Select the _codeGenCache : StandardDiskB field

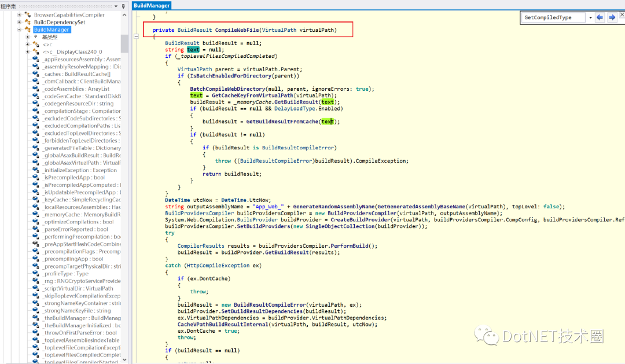click(82, 96)
